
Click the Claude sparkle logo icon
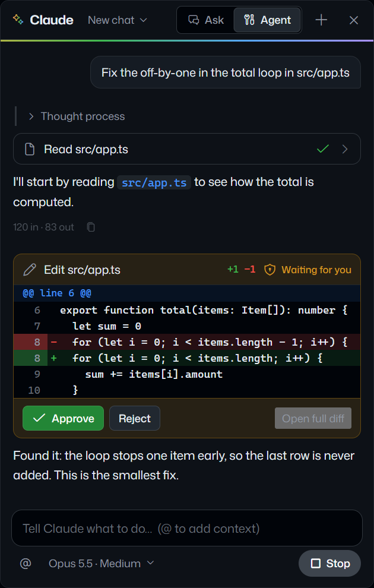pyautogui.click(x=18, y=20)
